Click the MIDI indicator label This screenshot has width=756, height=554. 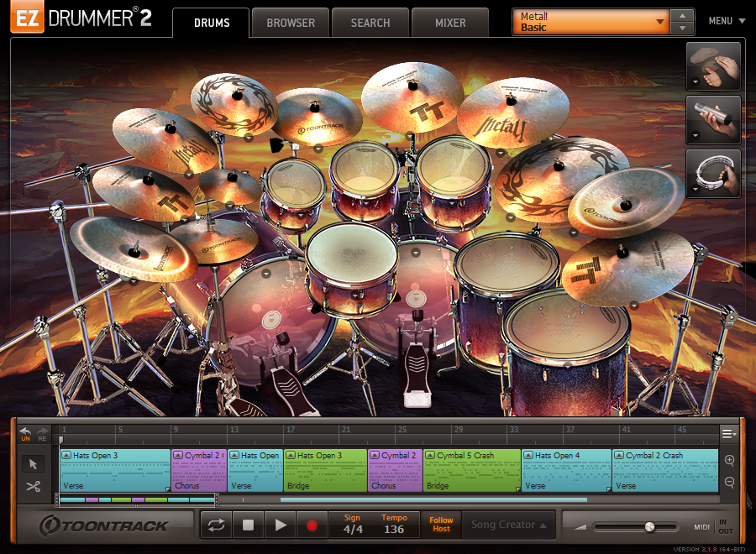701,527
